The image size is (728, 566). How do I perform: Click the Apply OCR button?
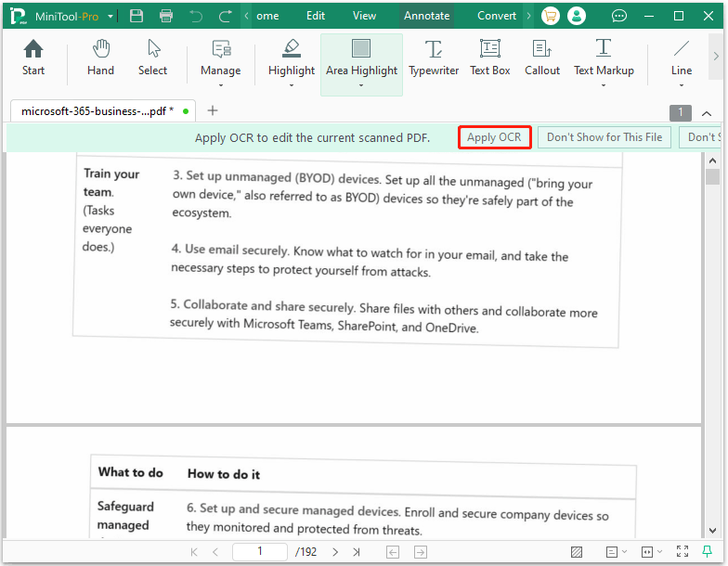coord(494,137)
